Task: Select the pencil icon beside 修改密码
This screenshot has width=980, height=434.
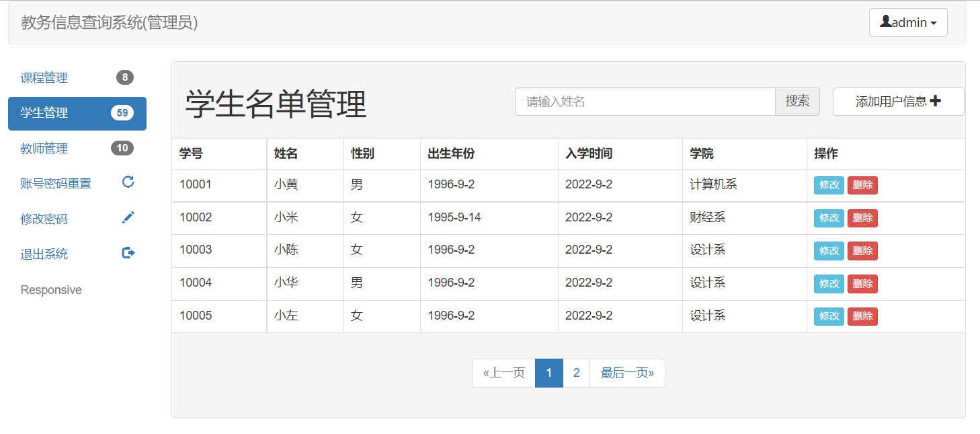Action: [127, 217]
